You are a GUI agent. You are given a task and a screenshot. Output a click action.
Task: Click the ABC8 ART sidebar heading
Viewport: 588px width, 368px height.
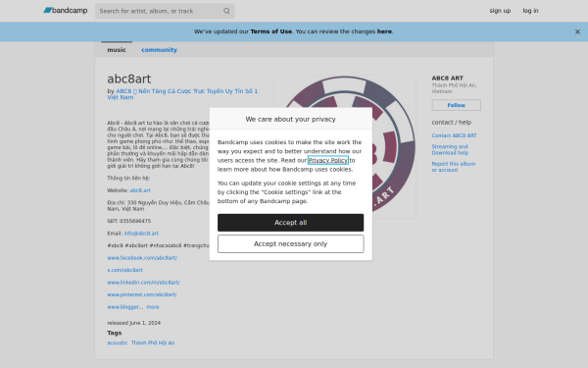tap(448, 79)
